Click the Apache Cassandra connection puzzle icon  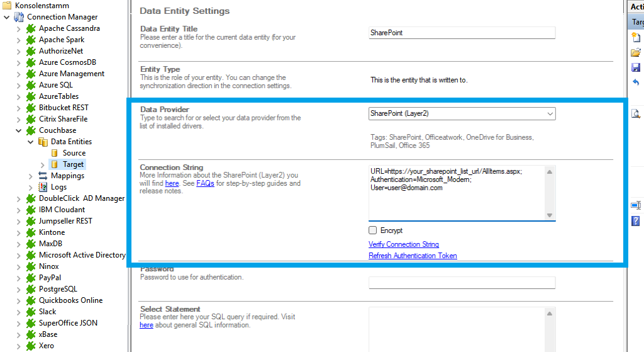coord(31,28)
